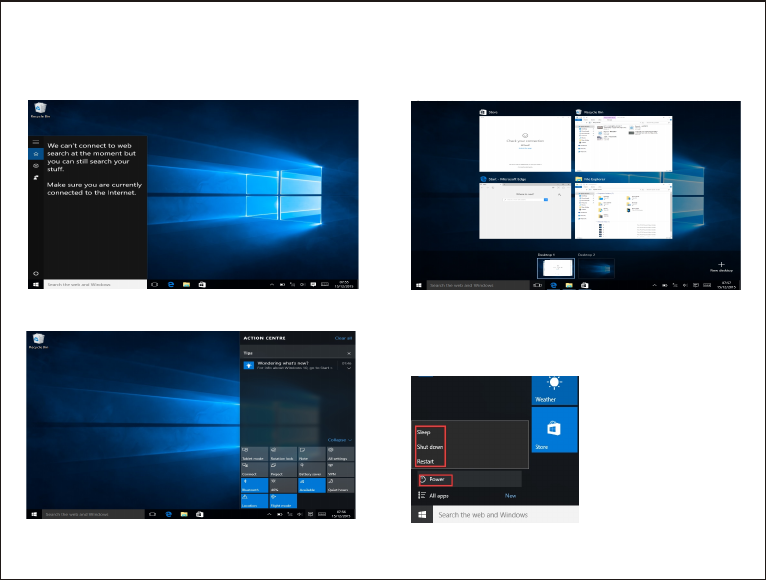766x580 pixels.
Task: Disable Flight mode quick action
Action: 283,501
